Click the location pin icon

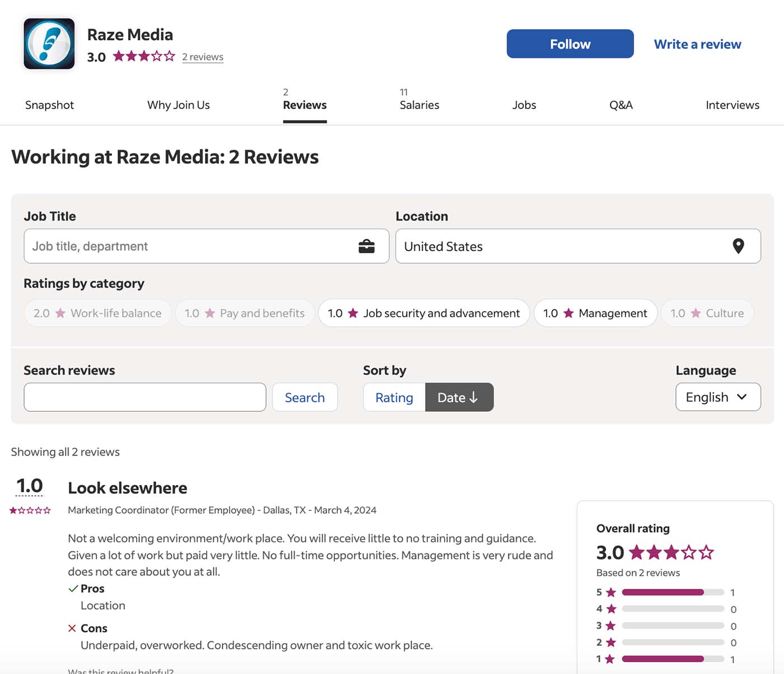point(739,246)
